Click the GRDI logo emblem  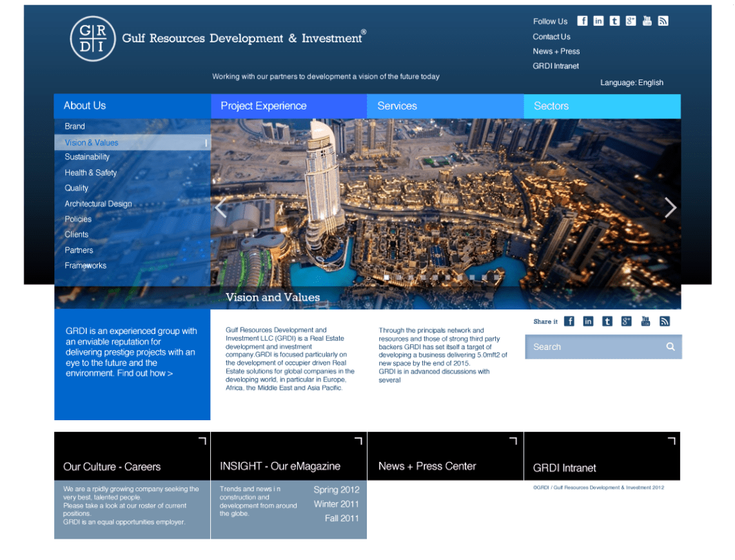click(93, 39)
